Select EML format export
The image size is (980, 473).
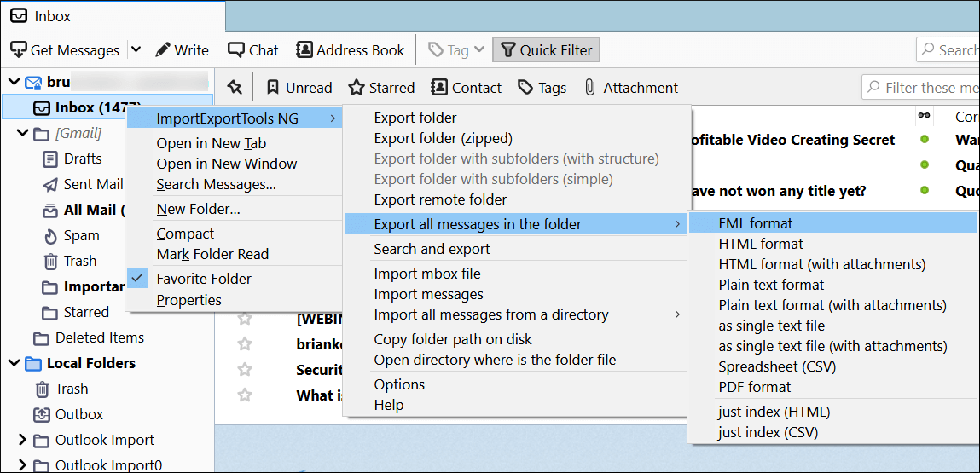tap(833, 223)
